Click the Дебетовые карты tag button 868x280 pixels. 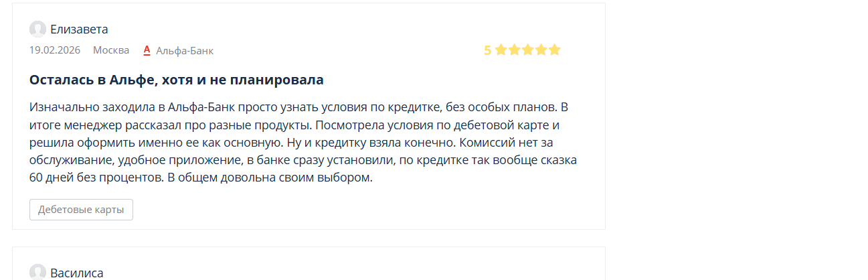coord(81,210)
